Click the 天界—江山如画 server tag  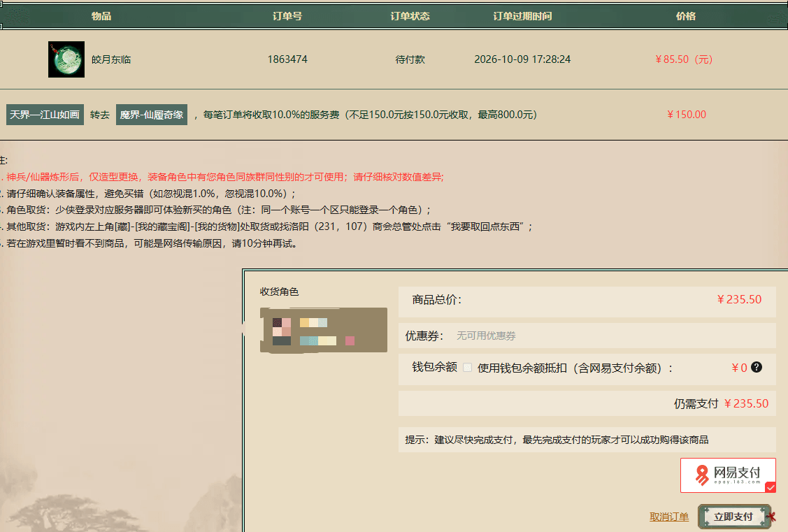[45, 115]
